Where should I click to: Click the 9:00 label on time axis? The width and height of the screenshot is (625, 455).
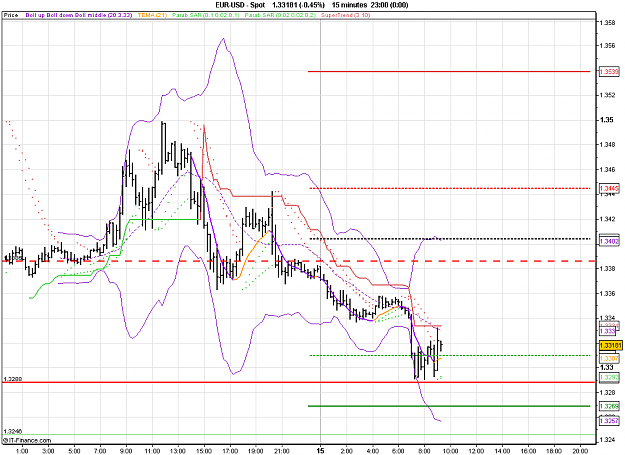(x=126, y=451)
